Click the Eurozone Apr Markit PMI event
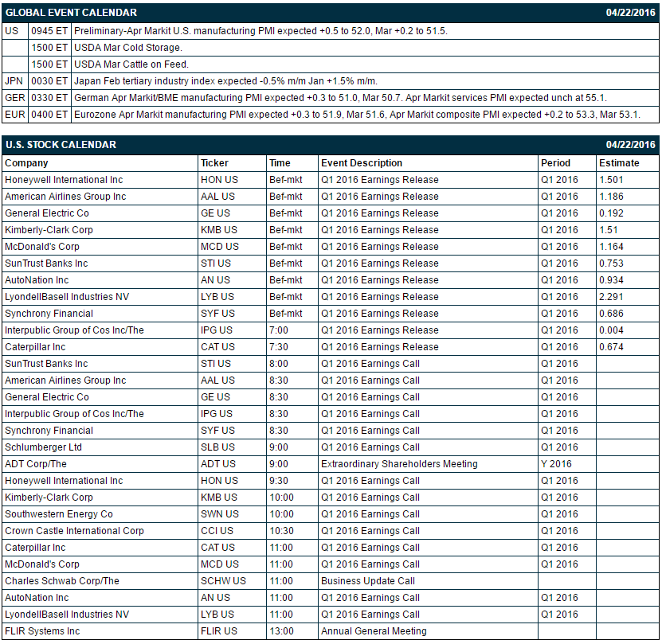Screen dimensions: 662x644 [357, 115]
